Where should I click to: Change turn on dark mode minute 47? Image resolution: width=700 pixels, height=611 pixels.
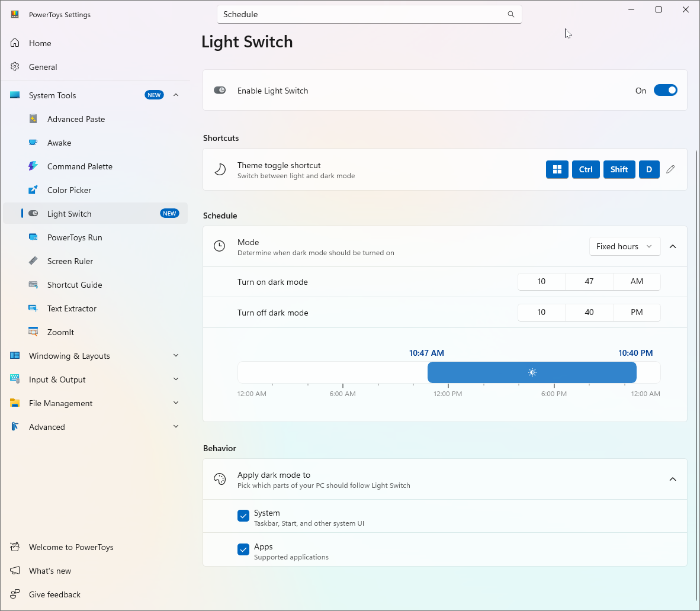(x=589, y=282)
